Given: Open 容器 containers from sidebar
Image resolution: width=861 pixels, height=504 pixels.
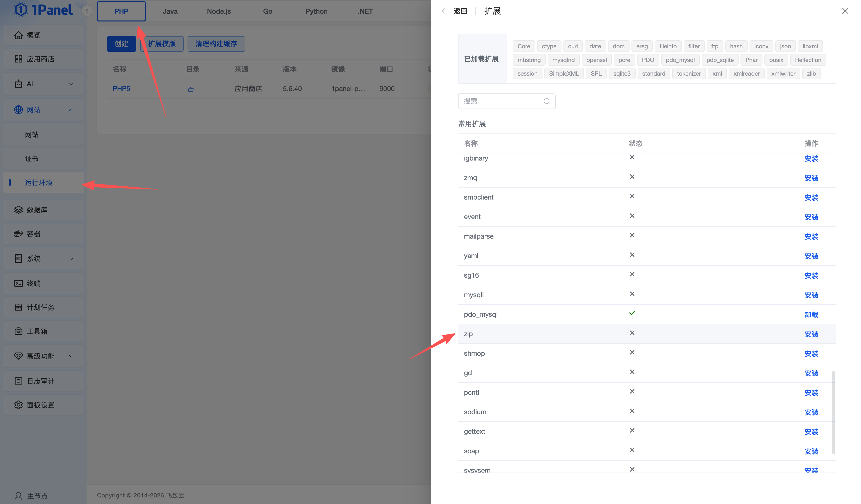Looking at the screenshot, I should coord(33,234).
